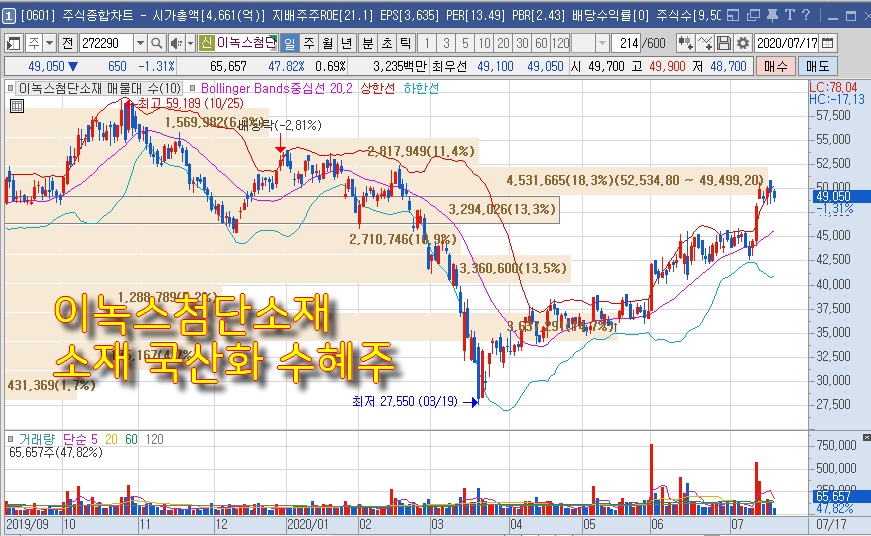Click the speaker sound icon

(176, 43)
